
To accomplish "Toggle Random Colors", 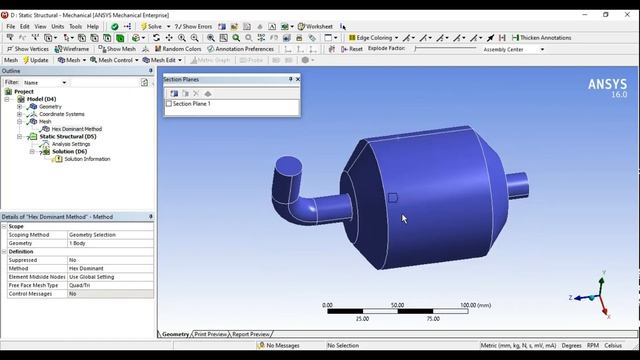I will (x=178, y=49).
